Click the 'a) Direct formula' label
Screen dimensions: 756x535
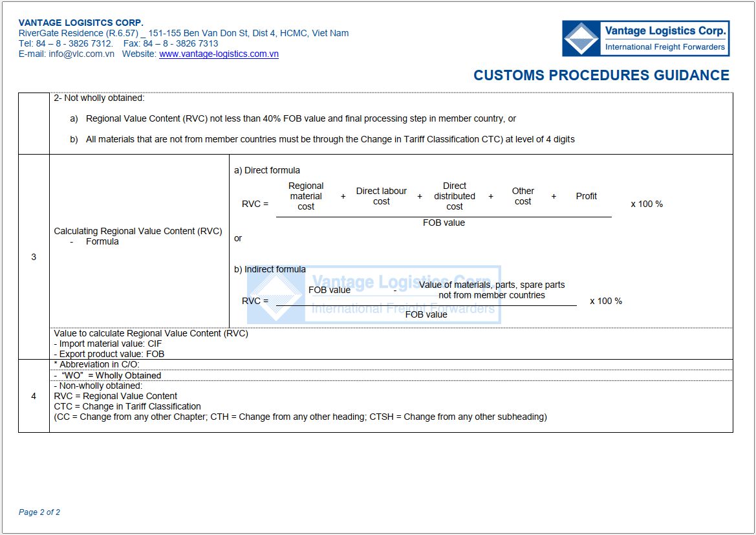[266, 170]
